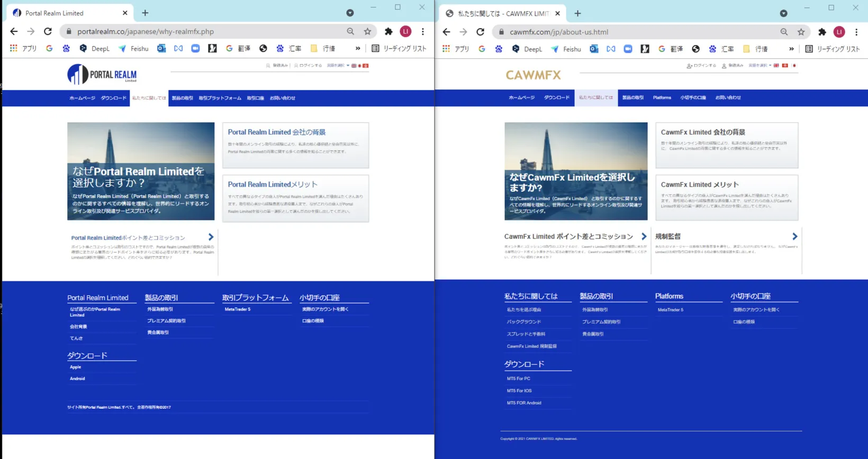Open Extensions puzzle icon in Portal Realm window
The height and width of the screenshot is (459, 868).
pyautogui.click(x=388, y=32)
